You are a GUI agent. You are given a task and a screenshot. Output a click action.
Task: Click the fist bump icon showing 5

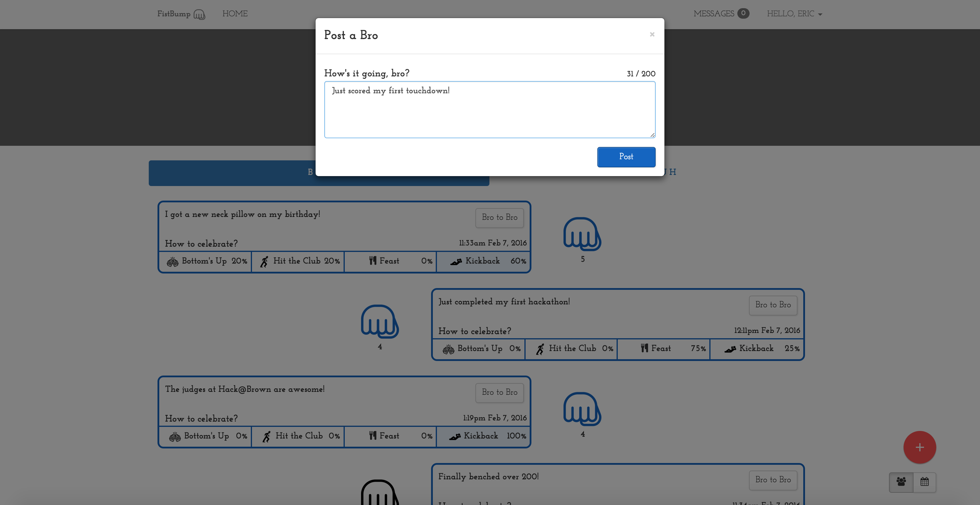[582, 234]
